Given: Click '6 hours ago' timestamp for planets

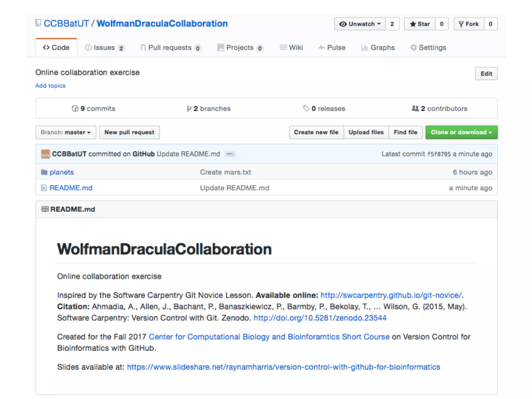Looking at the screenshot, I should 473,172.
